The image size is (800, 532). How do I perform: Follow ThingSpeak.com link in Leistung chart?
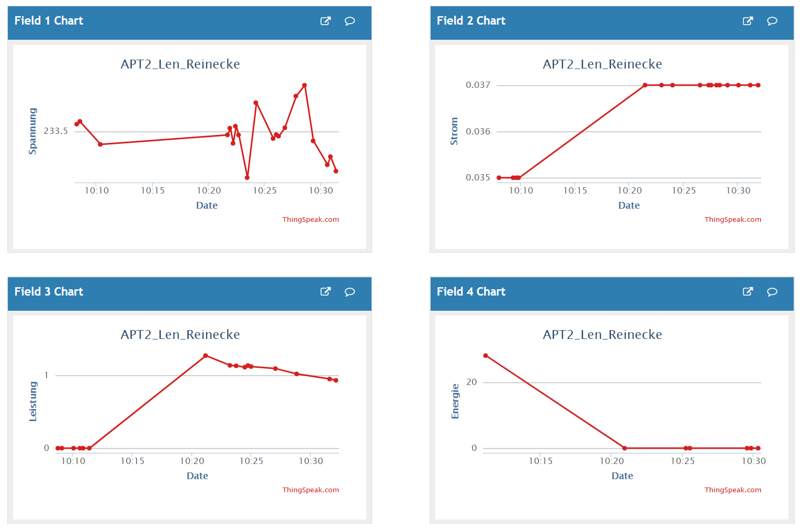(310, 490)
